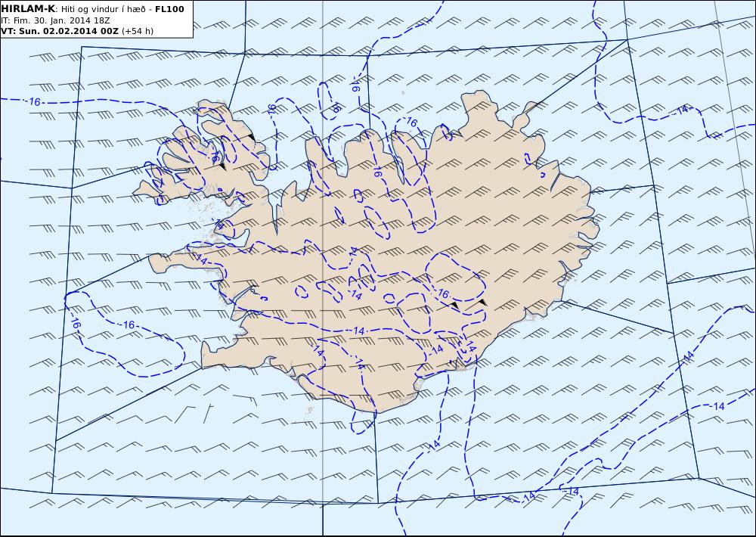The width and height of the screenshot is (756, 537).
Task: Select the FL100 flight level label
Action: point(169,9)
